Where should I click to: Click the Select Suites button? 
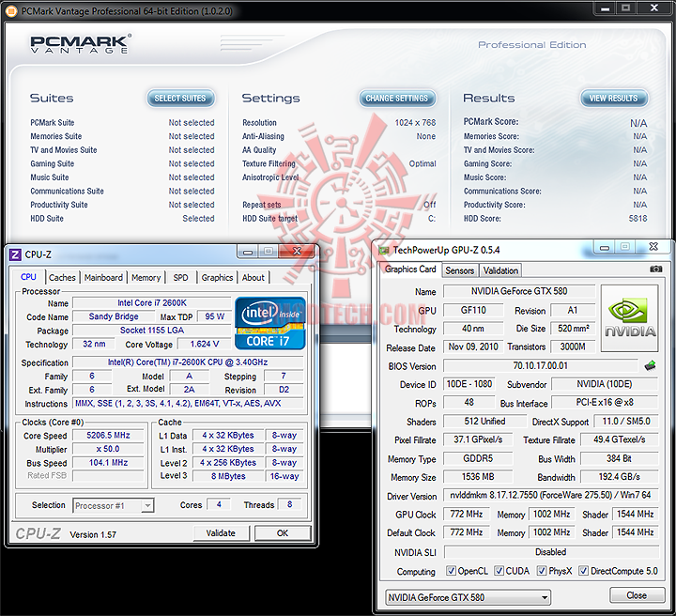click(180, 99)
